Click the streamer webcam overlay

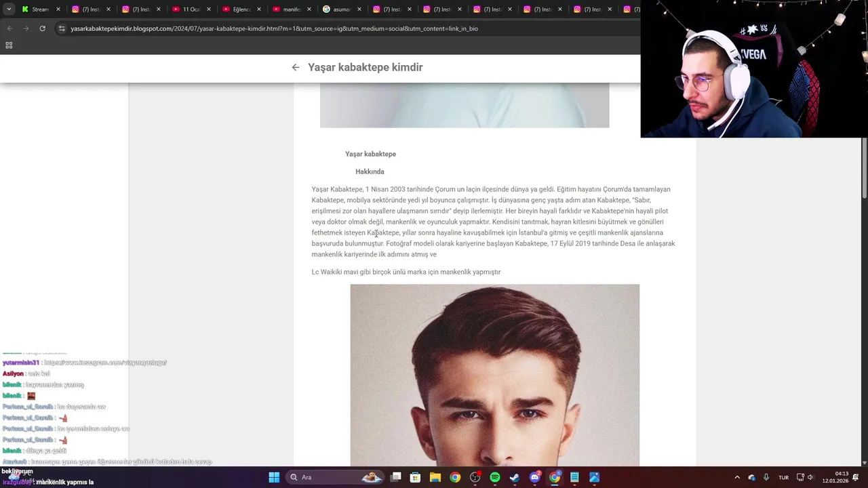pos(754,68)
